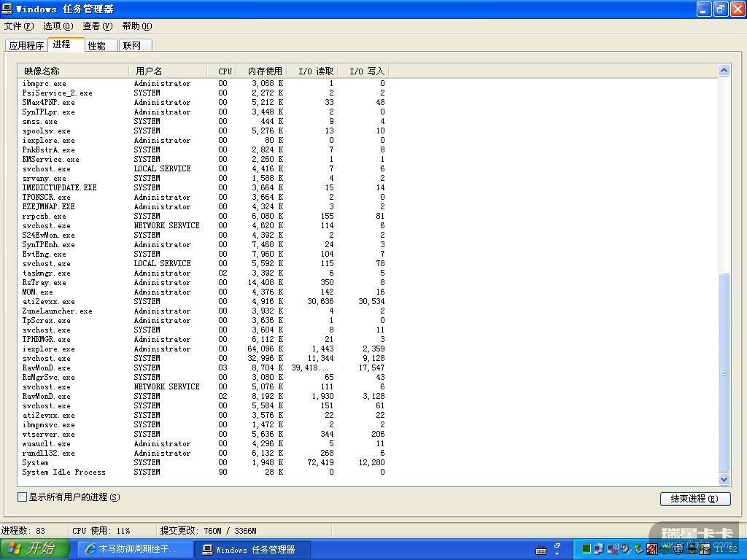Click the Windows 任务管理器 taskbar button
This screenshot has width=747, height=560.
point(252,550)
